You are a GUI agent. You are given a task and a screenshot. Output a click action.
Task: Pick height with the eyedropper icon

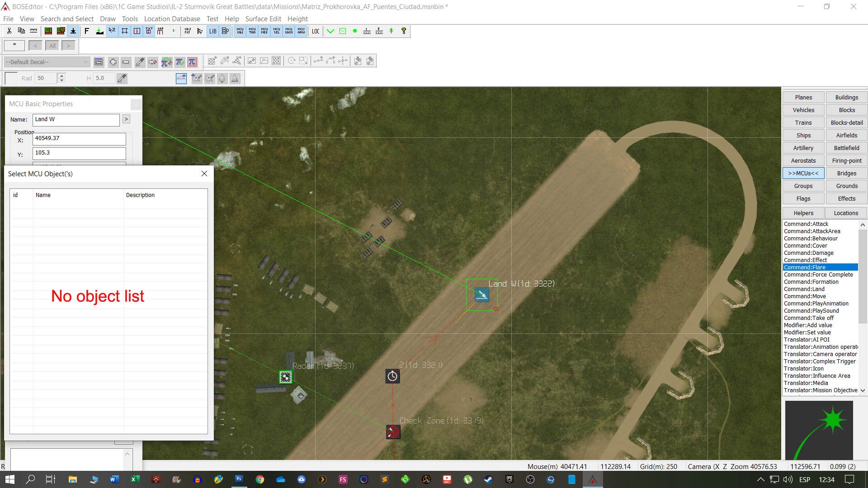(122, 78)
